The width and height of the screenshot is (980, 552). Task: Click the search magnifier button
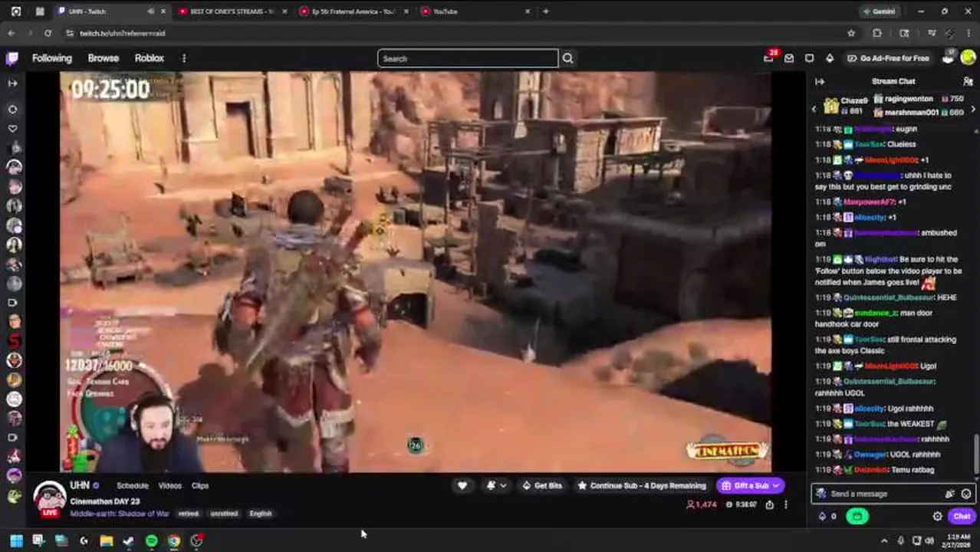tap(567, 58)
